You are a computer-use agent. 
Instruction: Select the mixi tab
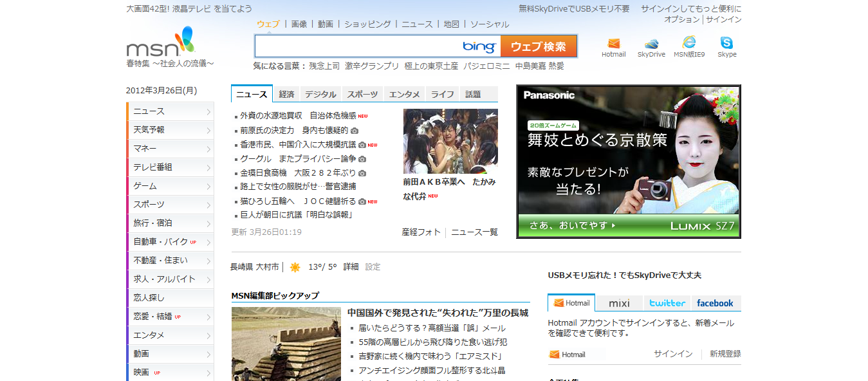pyautogui.click(x=619, y=303)
